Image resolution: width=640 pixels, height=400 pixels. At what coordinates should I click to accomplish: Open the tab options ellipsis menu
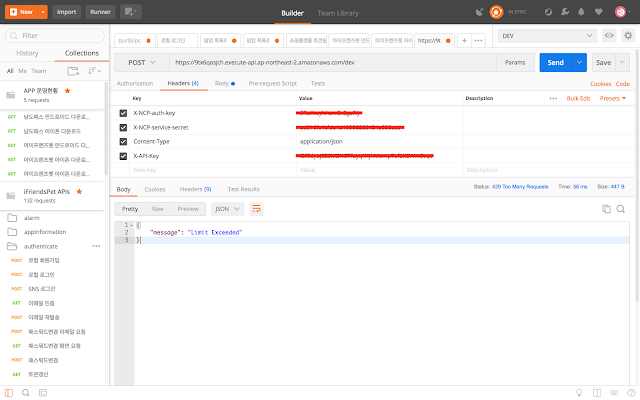[478, 40]
